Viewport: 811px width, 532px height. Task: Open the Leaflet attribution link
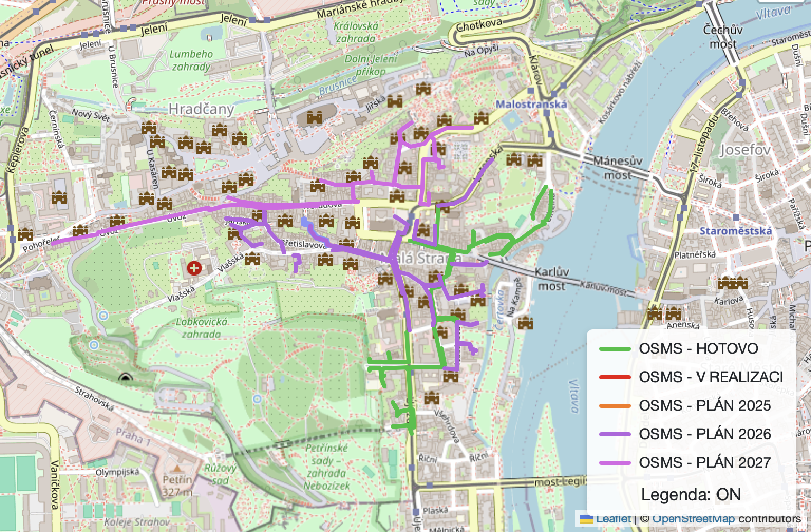(x=613, y=519)
